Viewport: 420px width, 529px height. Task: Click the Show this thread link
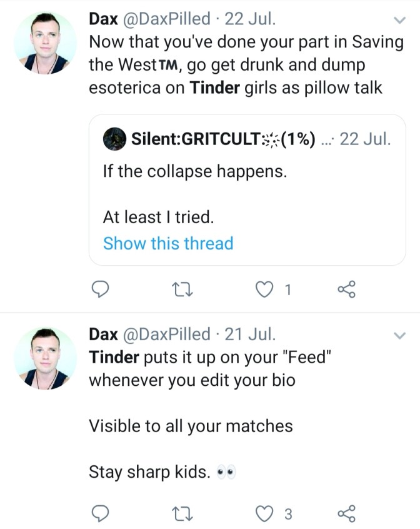click(x=168, y=243)
